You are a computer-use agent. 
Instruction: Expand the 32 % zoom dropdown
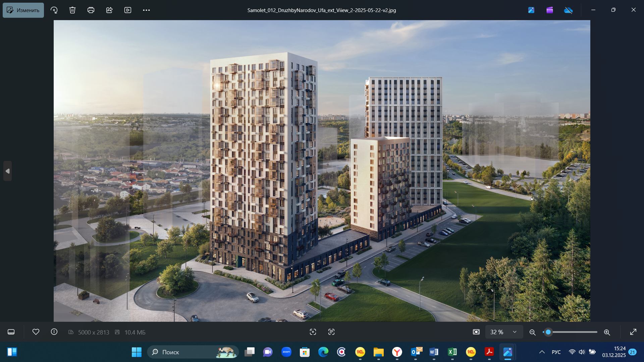(515, 332)
